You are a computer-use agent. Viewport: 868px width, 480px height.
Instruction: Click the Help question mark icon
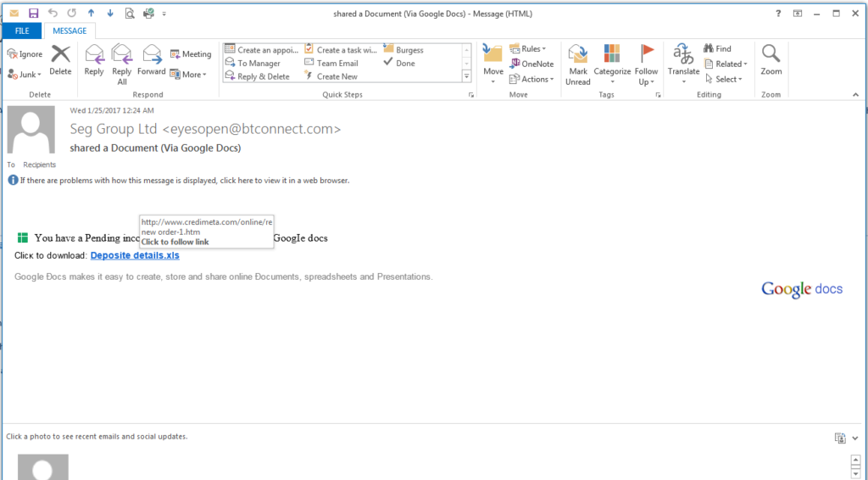tap(778, 14)
